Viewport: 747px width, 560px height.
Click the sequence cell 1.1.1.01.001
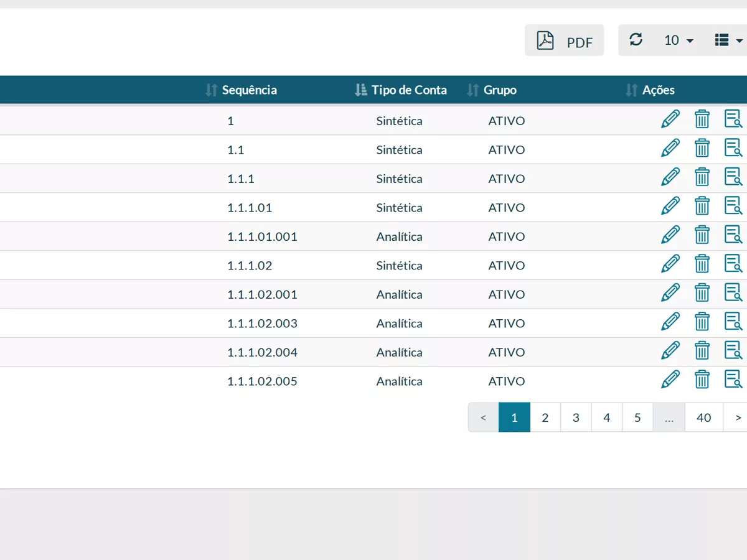pos(262,236)
